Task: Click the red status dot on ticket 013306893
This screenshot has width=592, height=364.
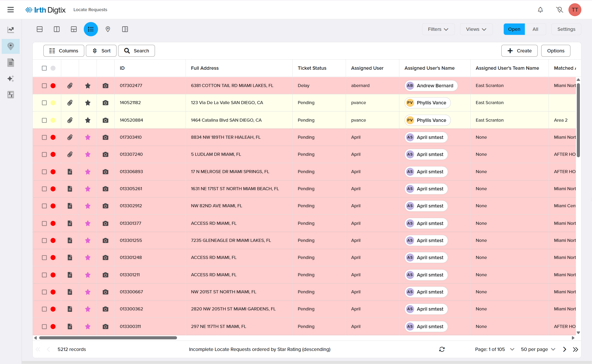Action: pos(53,172)
